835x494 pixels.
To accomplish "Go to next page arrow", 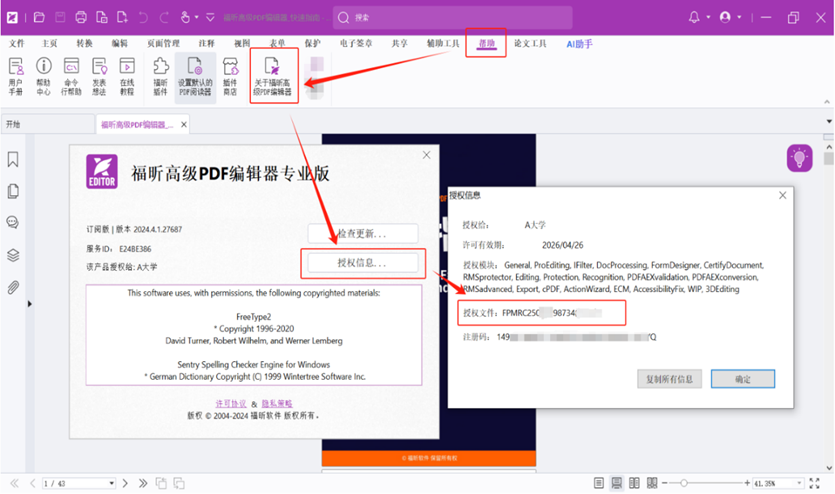I will point(125,483).
